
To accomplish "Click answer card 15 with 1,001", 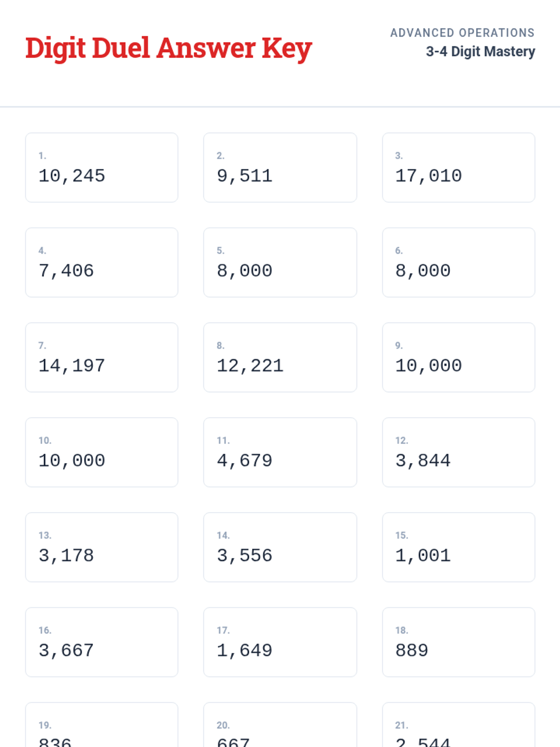I will click(x=458, y=547).
